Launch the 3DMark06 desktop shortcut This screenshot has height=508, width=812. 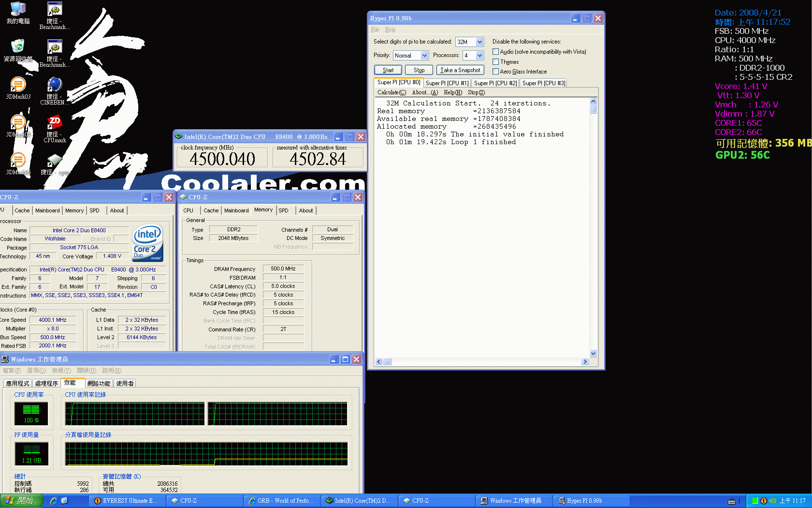point(18,164)
